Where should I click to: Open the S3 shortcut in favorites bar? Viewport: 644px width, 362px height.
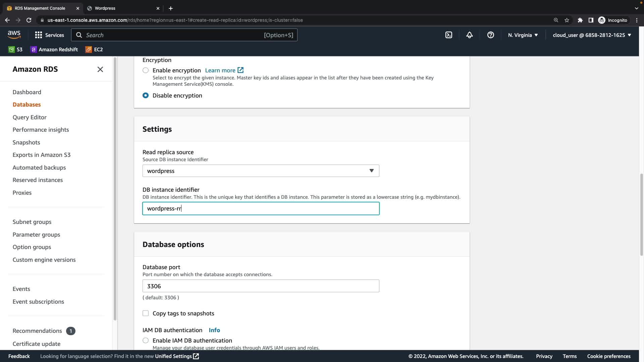[15, 50]
